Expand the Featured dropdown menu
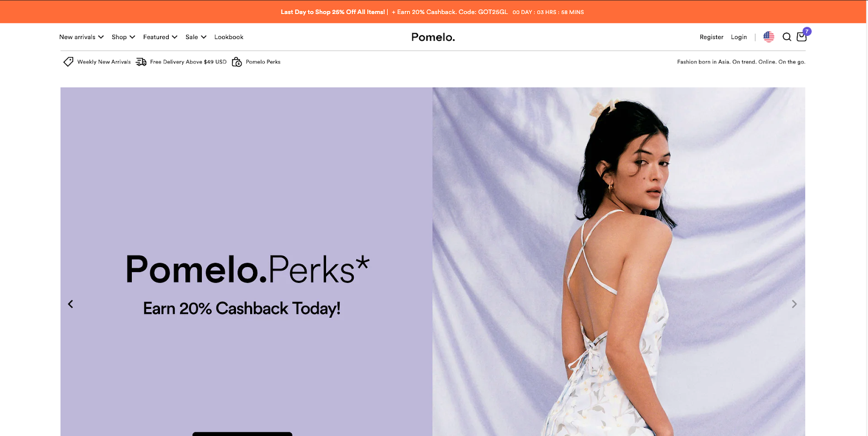Viewport: 868px width, 436px height. pos(161,37)
